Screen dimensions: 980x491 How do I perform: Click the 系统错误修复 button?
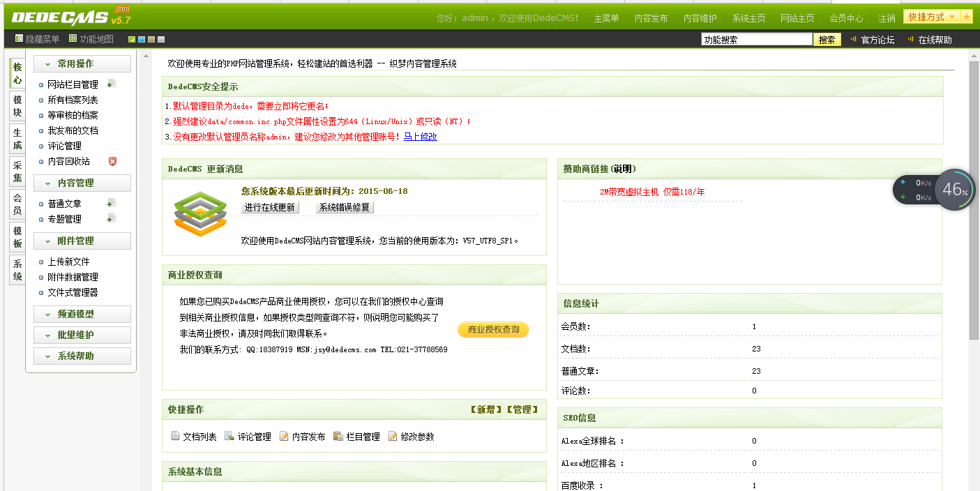pyautogui.click(x=345, y=207)
